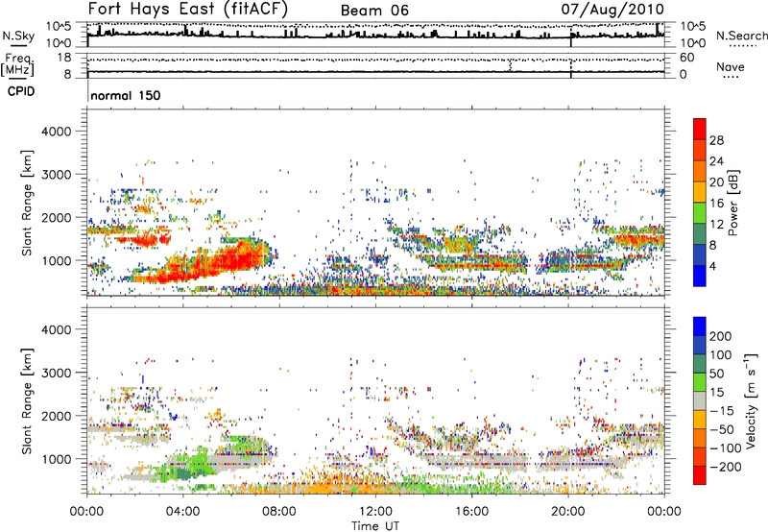Click the 'Velocity [m s-1]' color bar label
The width and height of the screenshot is (768, 532).
pyautogui.click(x=751, y=400)
